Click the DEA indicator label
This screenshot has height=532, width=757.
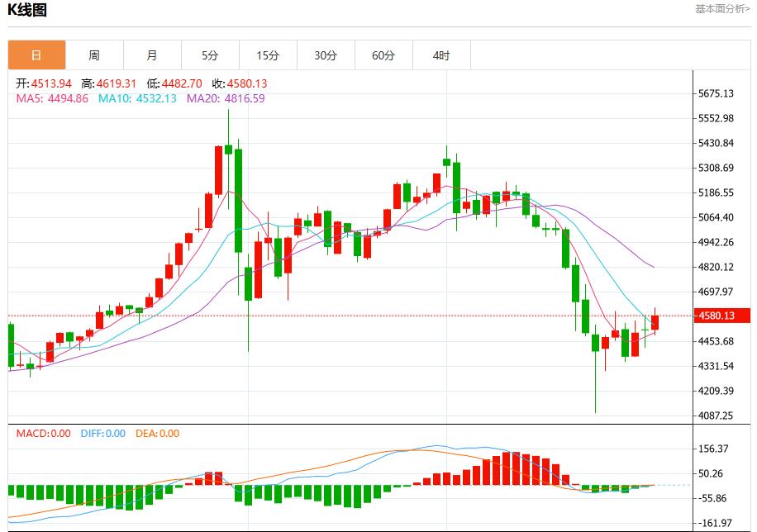157,433
